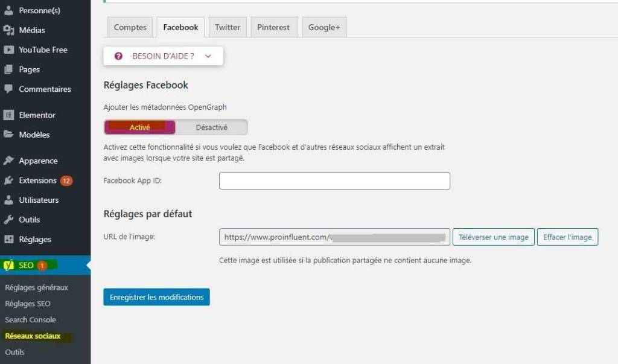This screenshot has width=618, height=364.
Task: Click the purple help question mark icon
Action: point(118,56)
